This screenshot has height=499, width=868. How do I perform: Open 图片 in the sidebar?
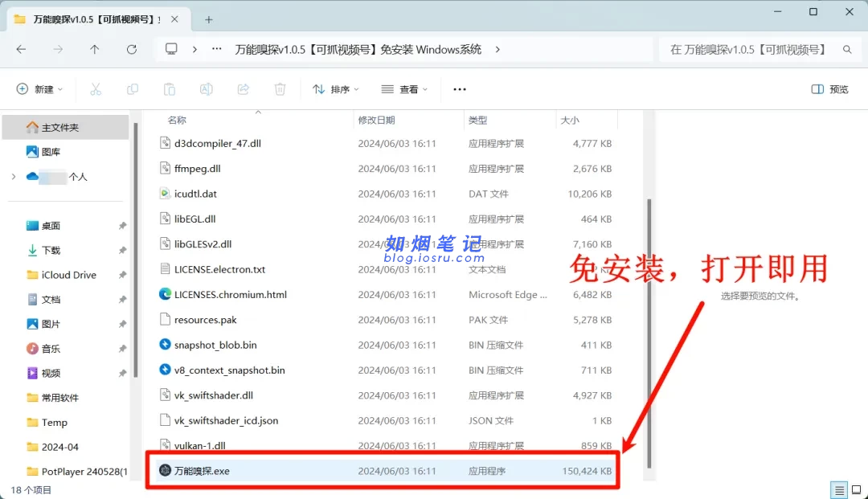point(43,324)
